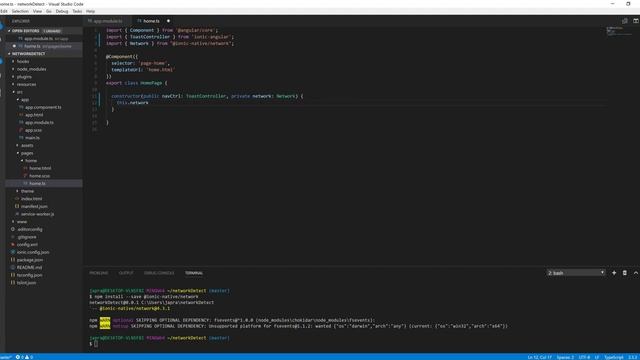Switch to the OUTPUT panel tab

click(x=126, y=273)
